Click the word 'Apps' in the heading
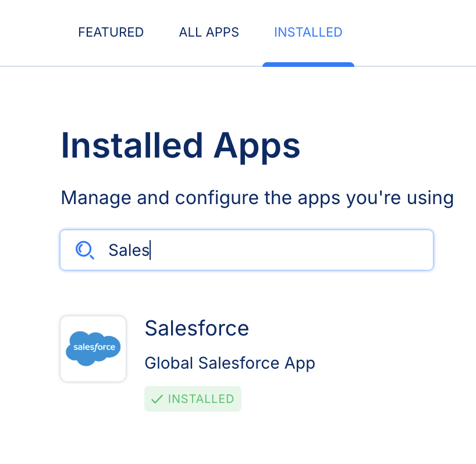 257,145
